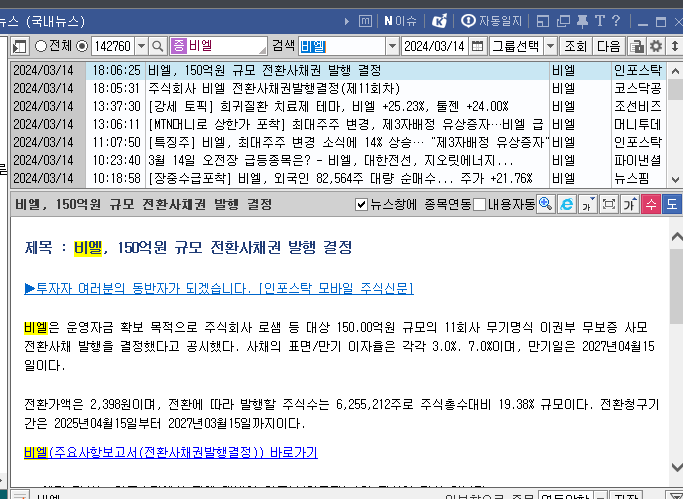This screenshot has width=683, height=499.
Task: Click the 조선비즈 source cell
Action: tap(638, 106)
